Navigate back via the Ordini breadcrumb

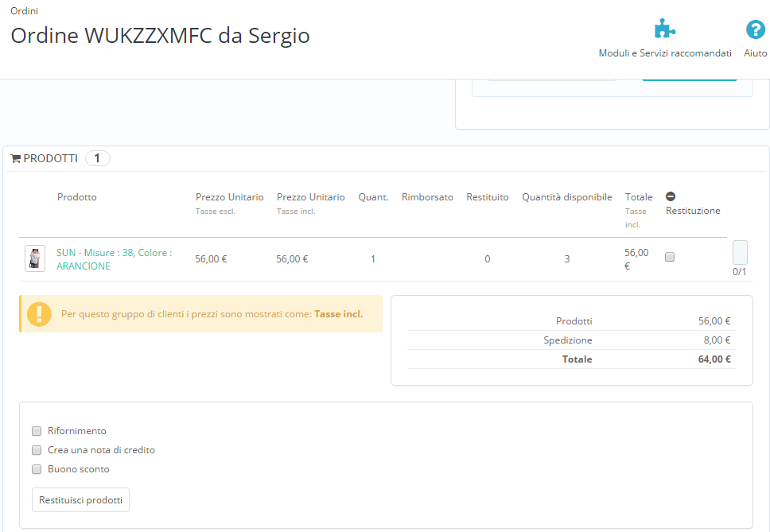pos(24,10)
